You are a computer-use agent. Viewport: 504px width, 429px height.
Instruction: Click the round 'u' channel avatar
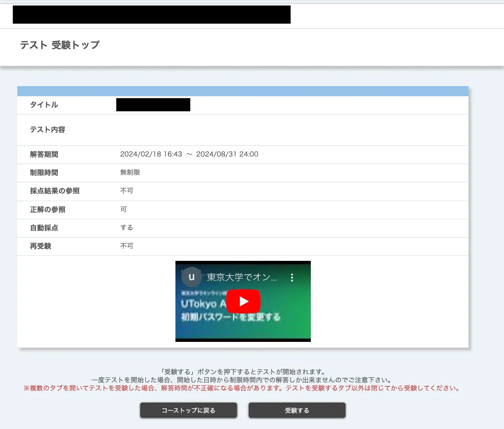click(x=191, y=277)
